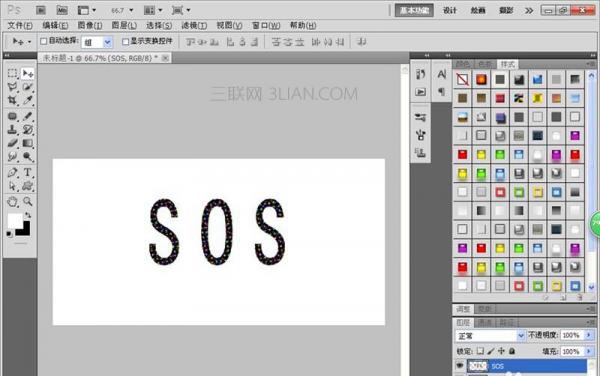Select the Custom Shape tool
The image size is (600, 376).
[28, 186]
